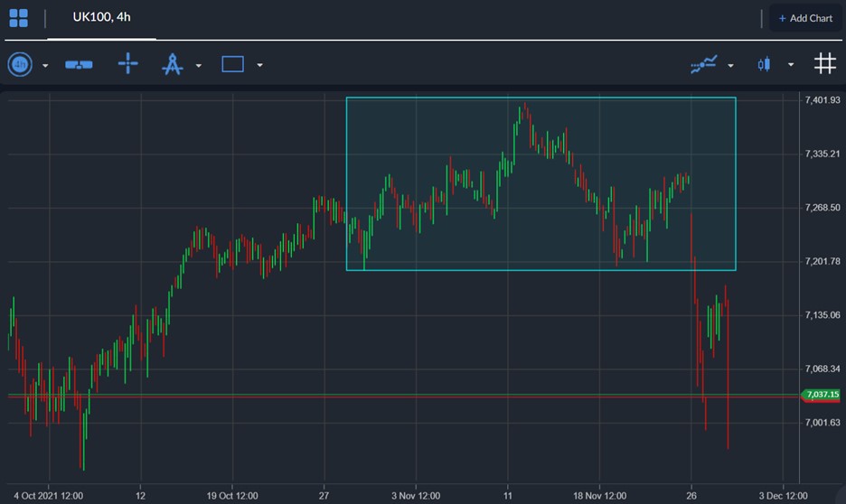
Task: Select the 4h timeframe circle button
Action: [20, 65]
